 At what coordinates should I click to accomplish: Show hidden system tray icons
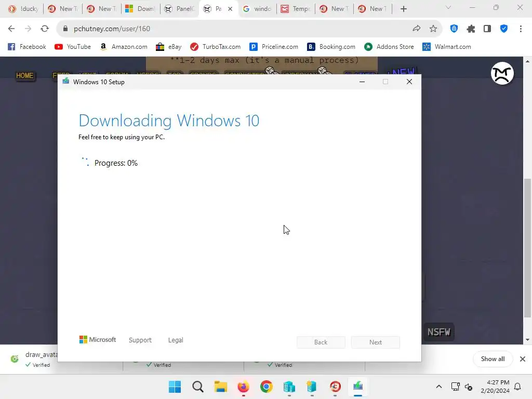click(438, 387)
